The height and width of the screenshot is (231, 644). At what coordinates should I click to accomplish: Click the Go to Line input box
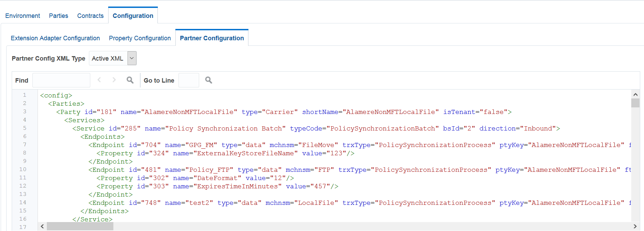pyautogui.click(x=188, y=80)
